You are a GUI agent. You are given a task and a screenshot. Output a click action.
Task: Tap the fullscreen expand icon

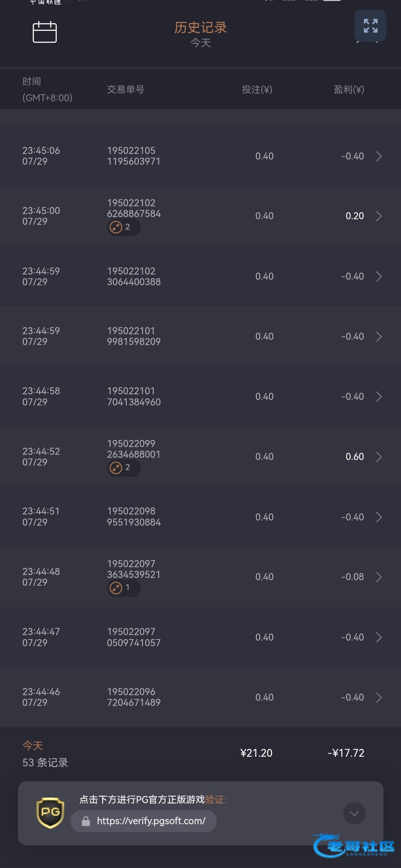tap(370, 26)
